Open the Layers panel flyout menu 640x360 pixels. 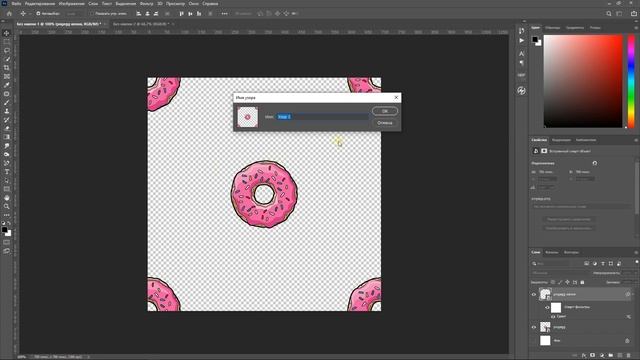click(x=636, y=252)
